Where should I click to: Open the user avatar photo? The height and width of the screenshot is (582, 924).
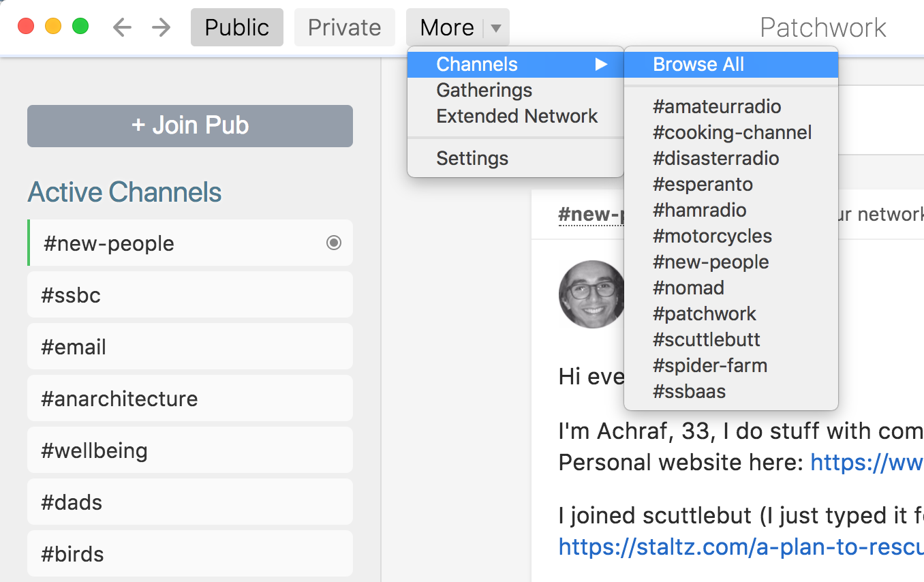click(591, 294)
